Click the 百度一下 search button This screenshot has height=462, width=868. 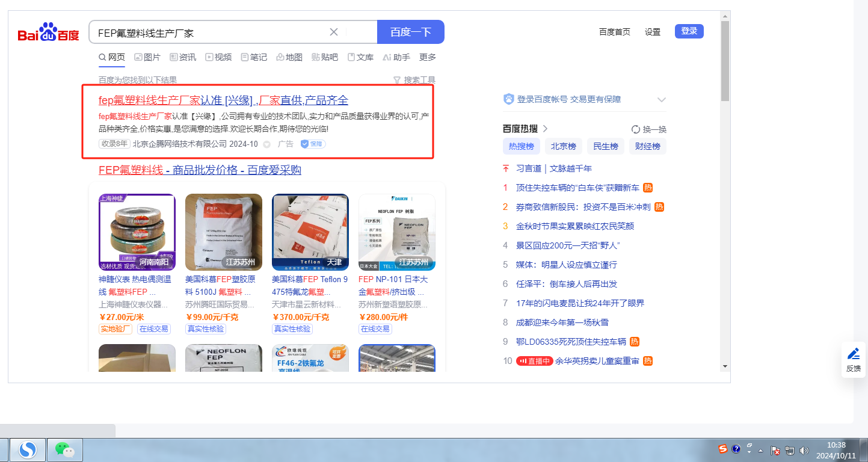[x=411, y=32]
